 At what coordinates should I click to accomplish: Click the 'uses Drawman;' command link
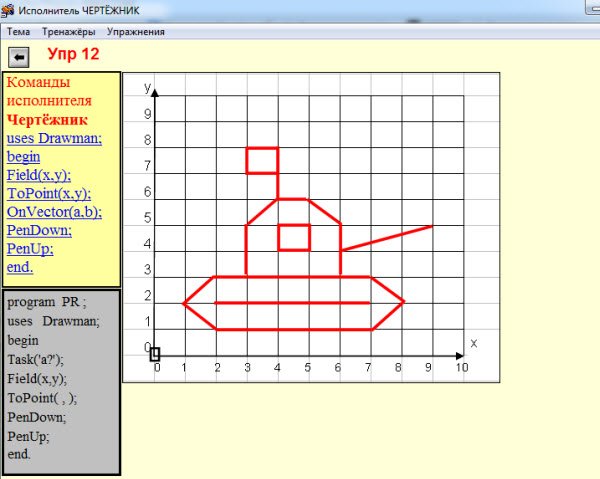(54, 138)
